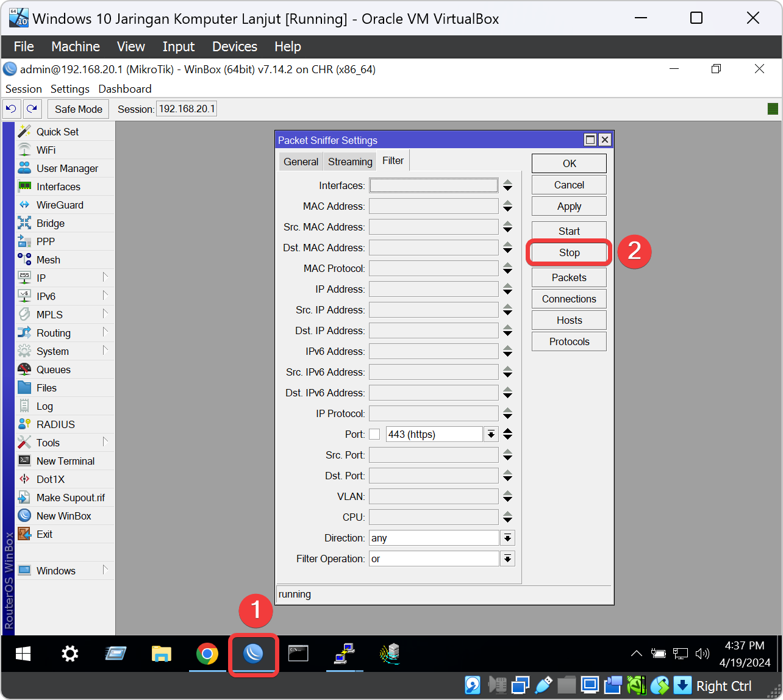Open the Dashboard menu in WinBox
The height and width of the screenshot is (700, 783).
tap(125, 89)
